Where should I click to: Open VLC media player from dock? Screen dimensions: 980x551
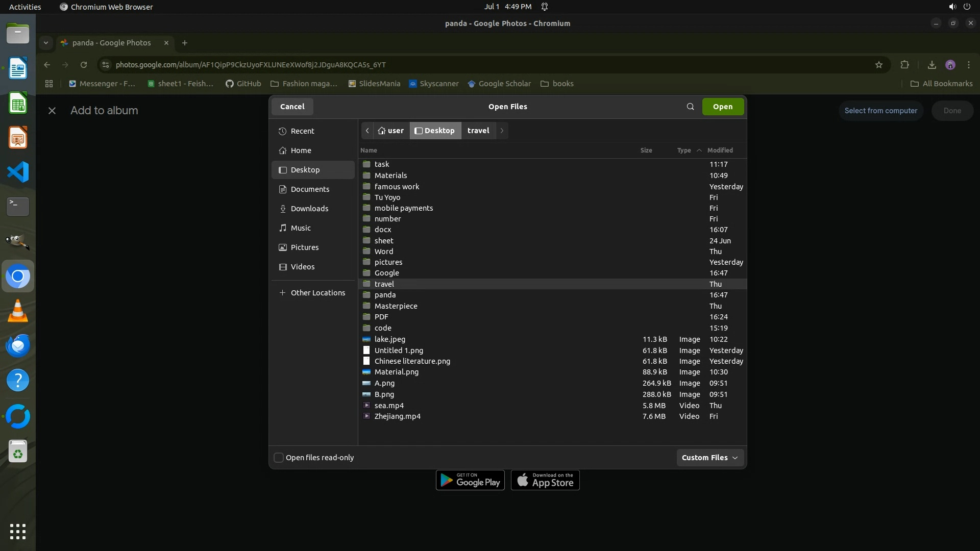tap(18, 311)
